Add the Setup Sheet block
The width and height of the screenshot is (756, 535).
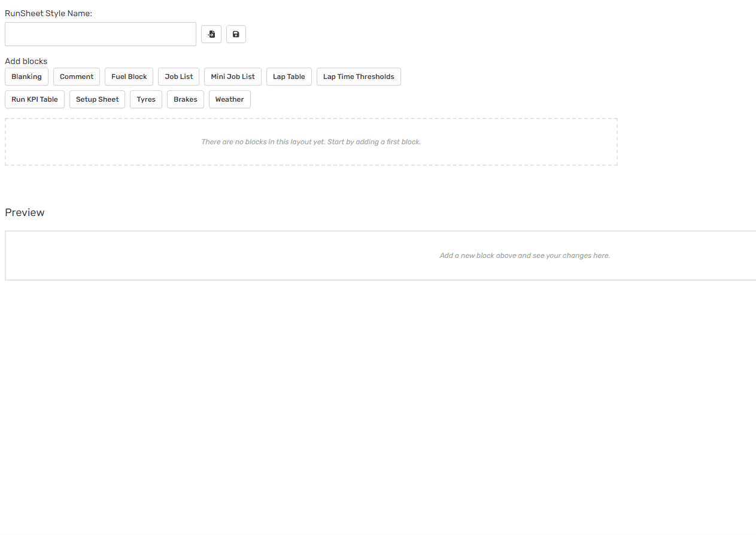tap(98, 99)
